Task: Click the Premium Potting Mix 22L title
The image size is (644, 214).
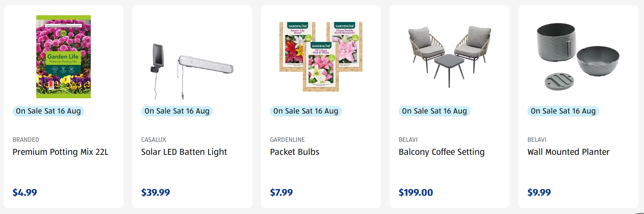Action: point(60,152)
